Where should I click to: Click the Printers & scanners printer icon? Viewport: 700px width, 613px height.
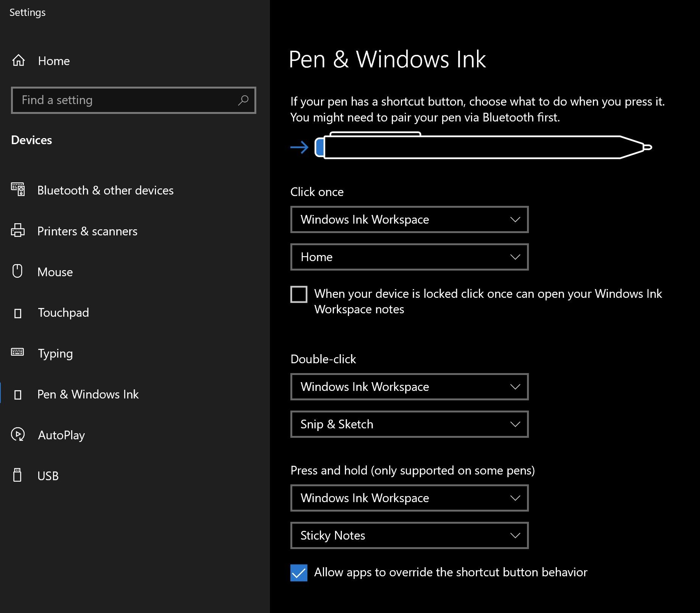[18, 230]
